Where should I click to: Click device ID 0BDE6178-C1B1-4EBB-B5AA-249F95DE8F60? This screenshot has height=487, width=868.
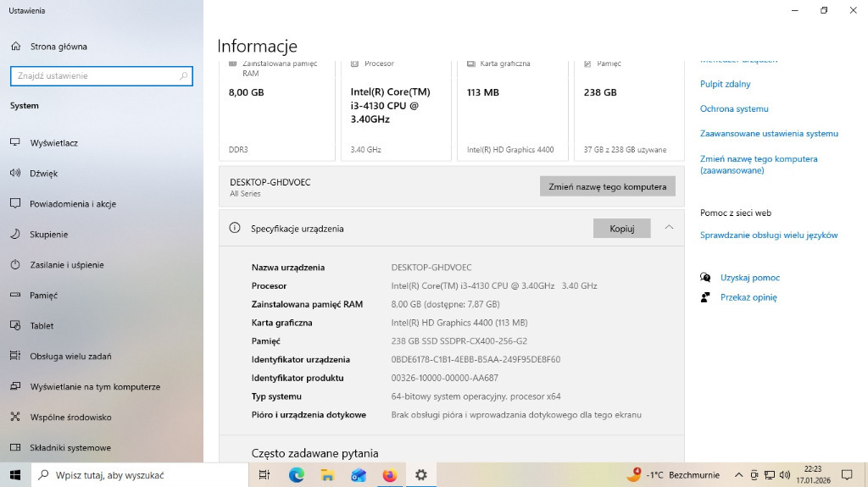(476, 360)
